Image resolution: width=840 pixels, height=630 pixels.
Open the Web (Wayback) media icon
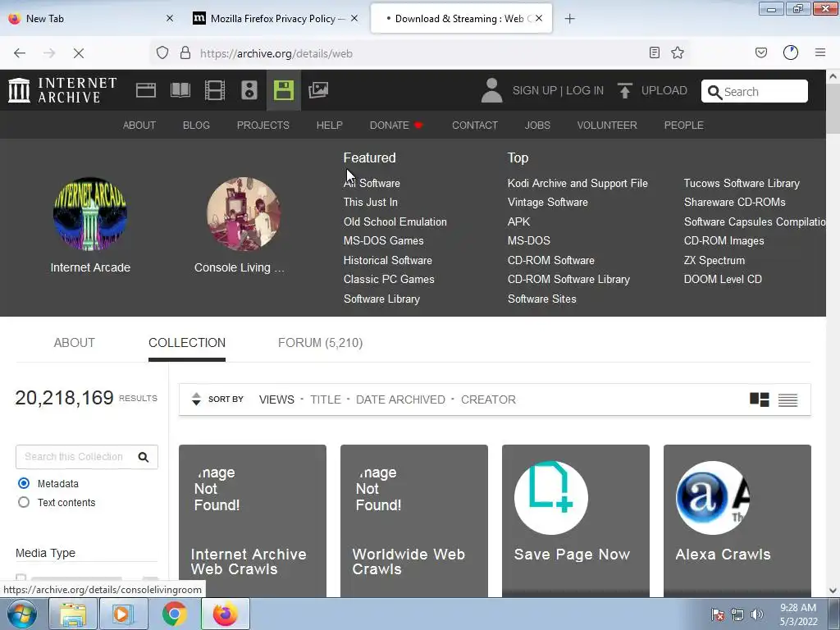[x=146, y=90]
